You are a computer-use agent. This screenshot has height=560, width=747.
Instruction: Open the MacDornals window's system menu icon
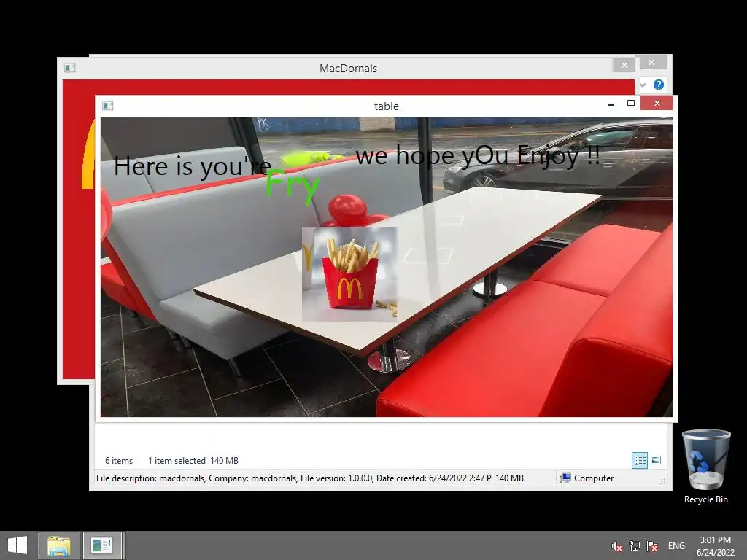69,68
